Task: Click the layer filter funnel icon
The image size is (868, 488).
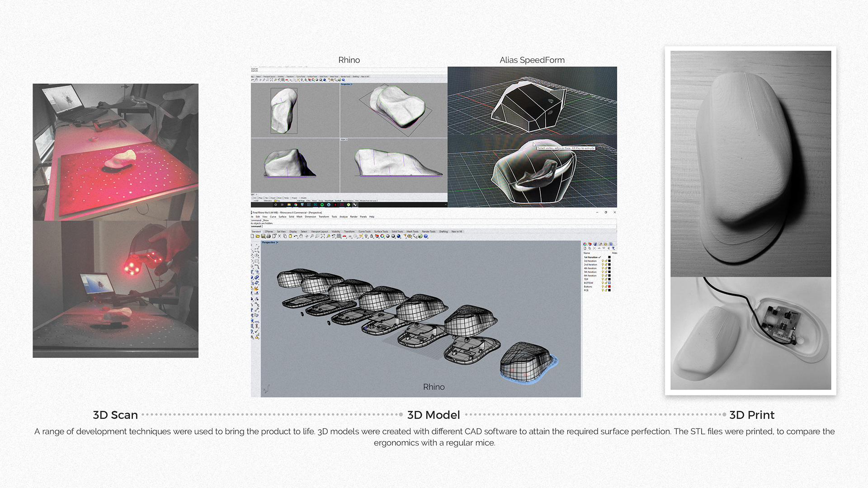Action: pos(613,248)
